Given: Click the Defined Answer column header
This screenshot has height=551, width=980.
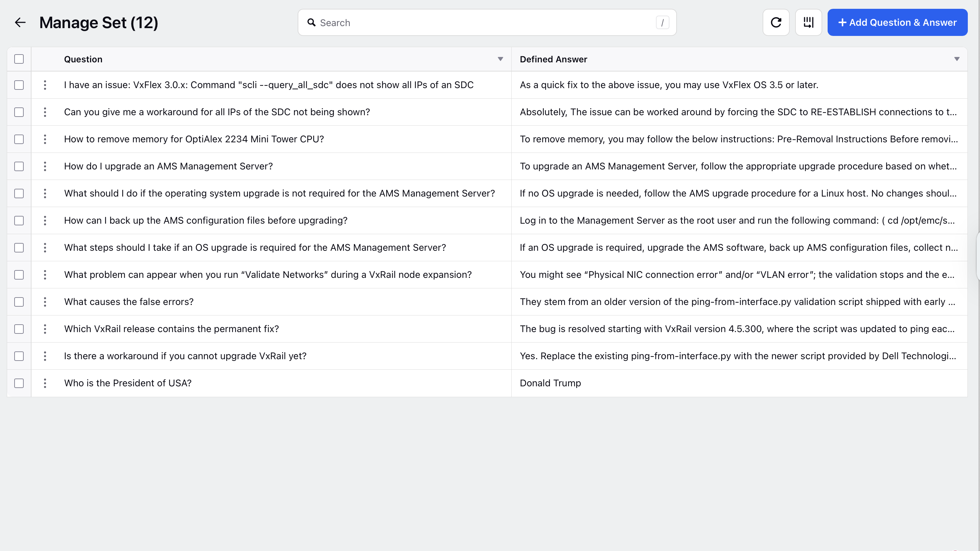Looking at the screenshot, I should 553,59.
